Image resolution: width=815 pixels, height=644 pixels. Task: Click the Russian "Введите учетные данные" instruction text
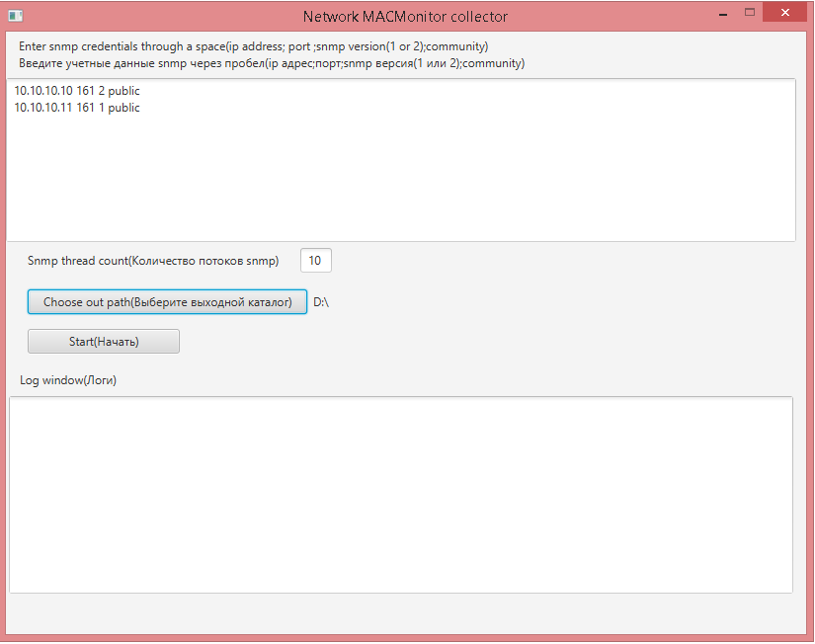272,63
